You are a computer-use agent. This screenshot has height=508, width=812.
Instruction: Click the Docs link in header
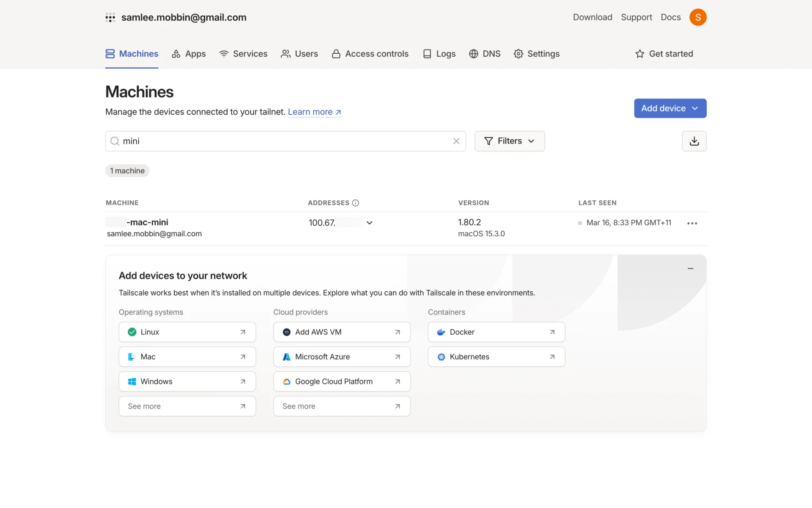pyautogui.click(x=670, y=17)
